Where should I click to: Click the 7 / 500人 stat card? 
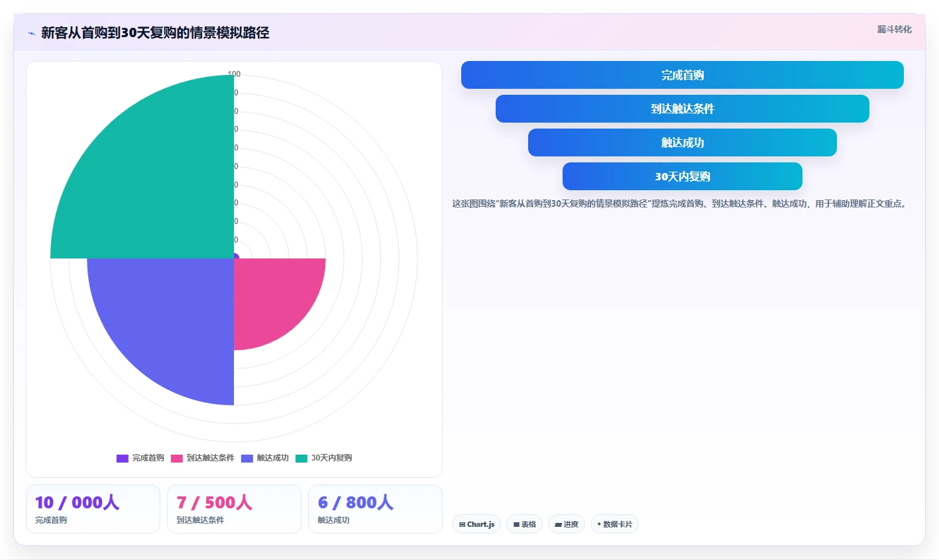[234, 509]
